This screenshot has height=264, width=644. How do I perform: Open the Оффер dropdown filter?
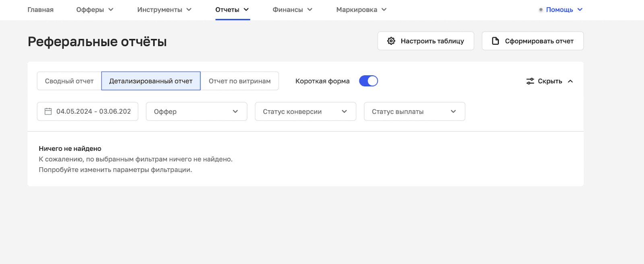(x=196, y=111)
